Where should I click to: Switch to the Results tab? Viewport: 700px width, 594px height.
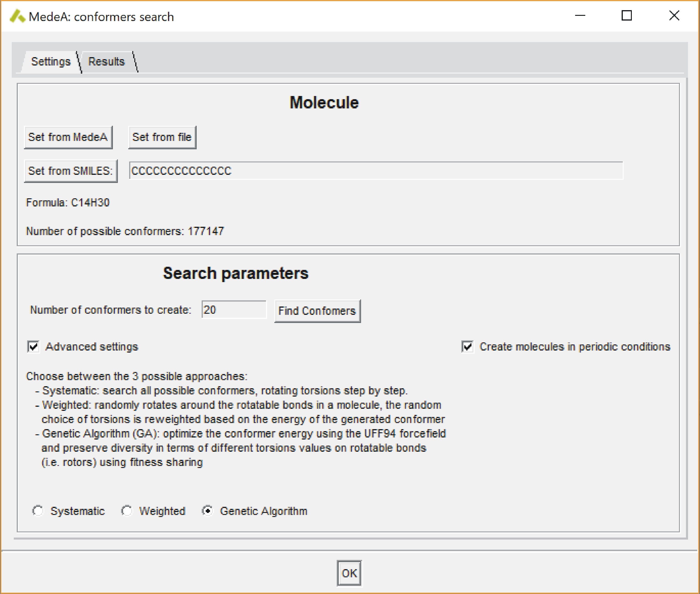pyautogui.click(x=106, y=62)
